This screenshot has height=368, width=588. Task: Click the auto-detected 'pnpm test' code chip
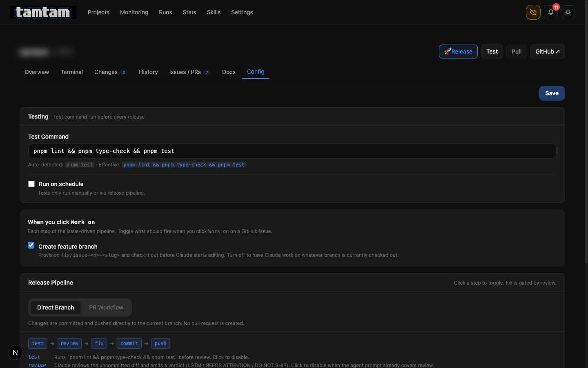click(x=80, y=165)
